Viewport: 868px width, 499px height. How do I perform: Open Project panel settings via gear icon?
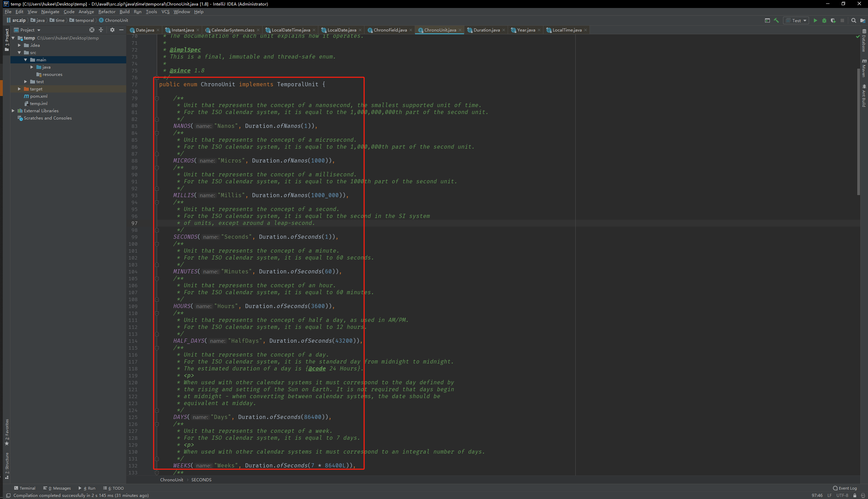tap(112, 30)
